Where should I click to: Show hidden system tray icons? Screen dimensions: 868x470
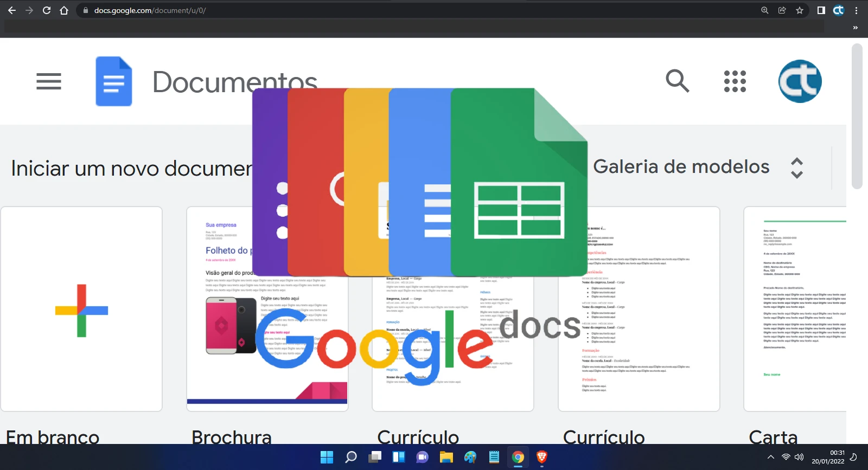point(770,457)
